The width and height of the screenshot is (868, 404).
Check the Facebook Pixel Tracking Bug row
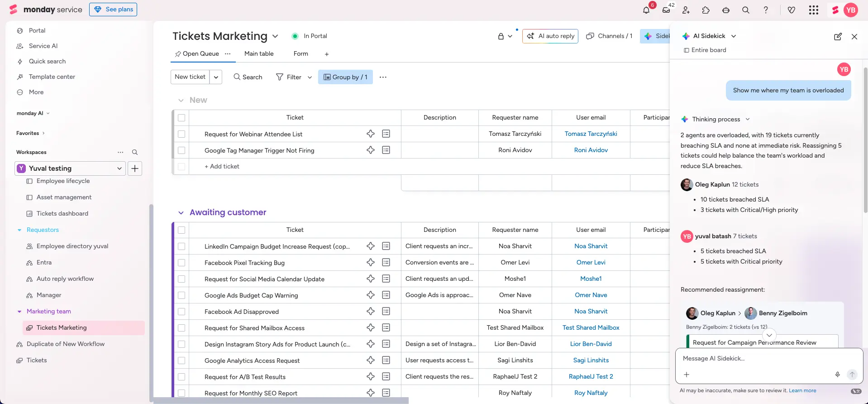pyautogui.click(x=181, y=263)
